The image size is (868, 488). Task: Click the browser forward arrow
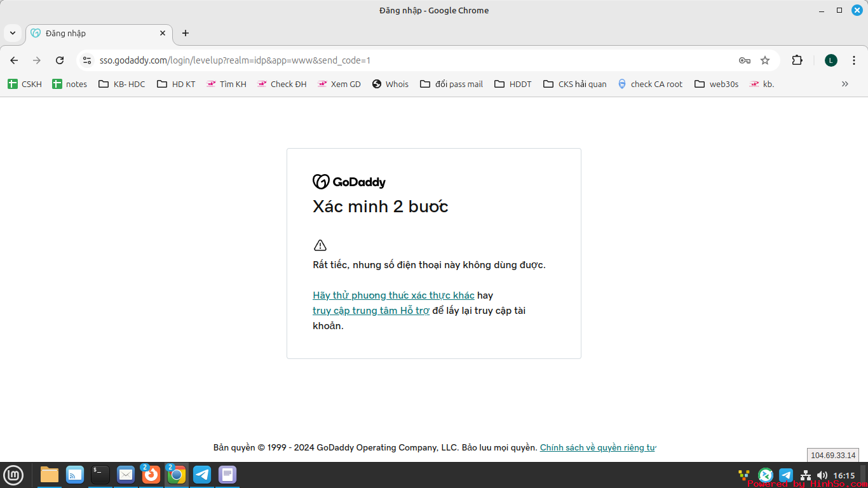click(37, 60)
